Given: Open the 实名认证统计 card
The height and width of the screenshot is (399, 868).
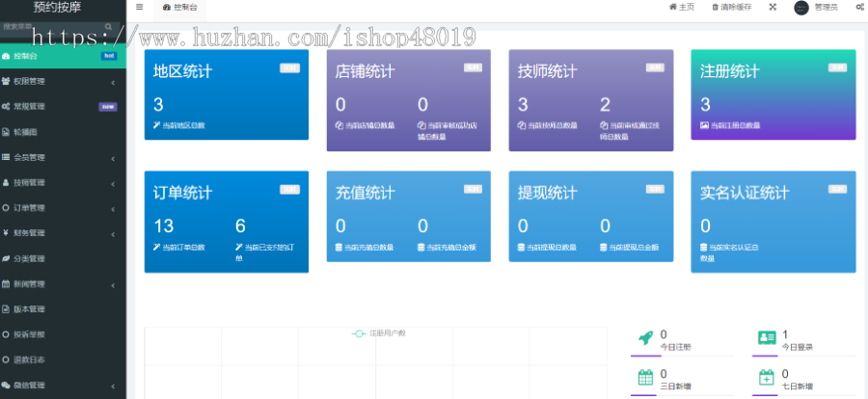Looking at the screenshot, I should (x=773, y=222).
